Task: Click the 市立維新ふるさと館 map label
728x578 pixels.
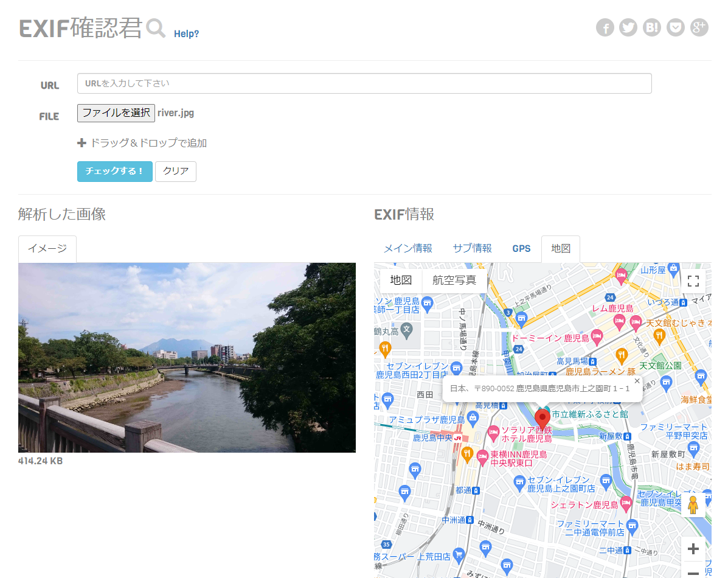Action: coord(590,414)
